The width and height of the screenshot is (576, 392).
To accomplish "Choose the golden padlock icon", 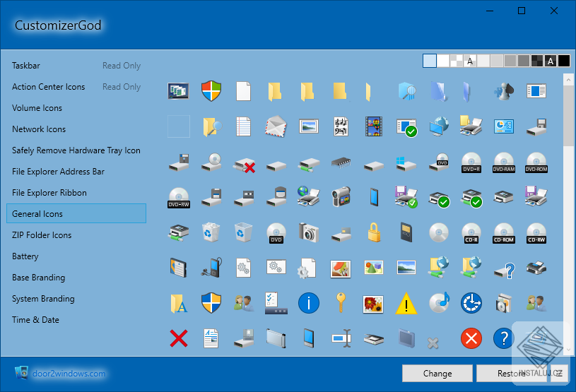I will pos(374,232).
